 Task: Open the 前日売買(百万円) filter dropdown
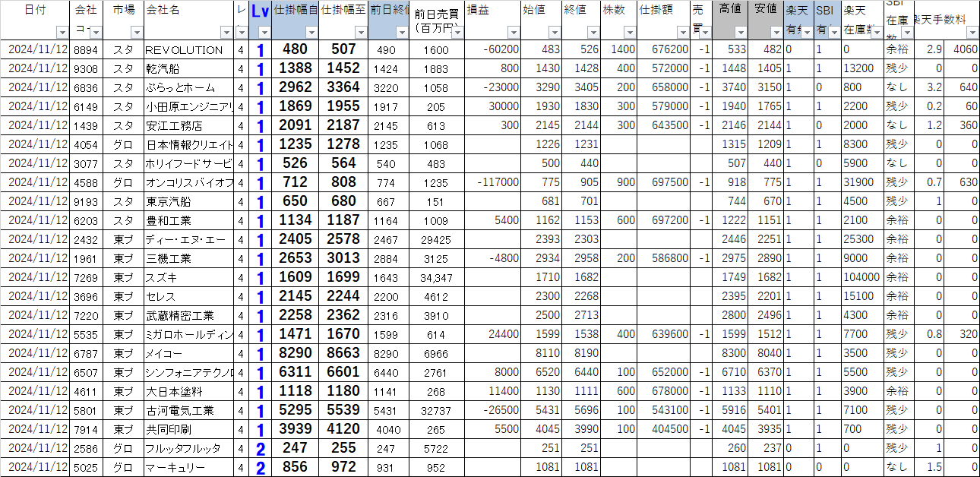tap(456, 33)
